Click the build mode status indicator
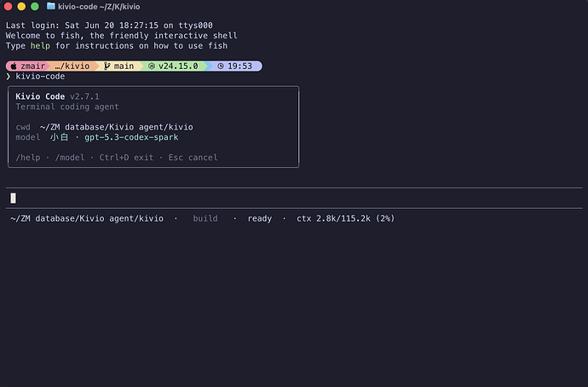 point(205,218)
